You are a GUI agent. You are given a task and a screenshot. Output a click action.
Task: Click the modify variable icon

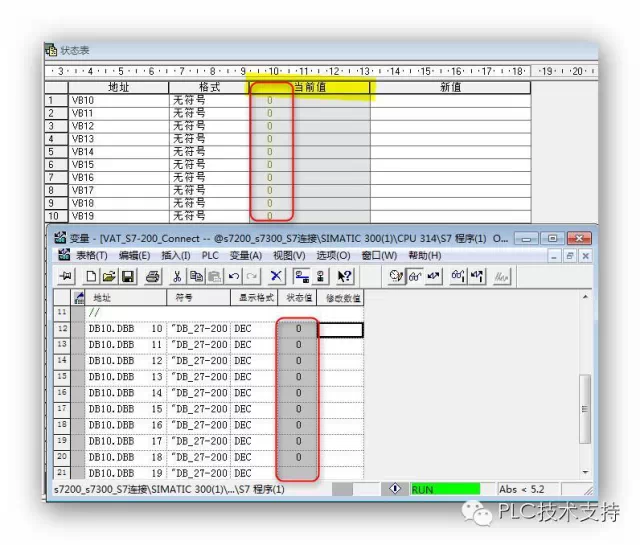coord(433,276)
